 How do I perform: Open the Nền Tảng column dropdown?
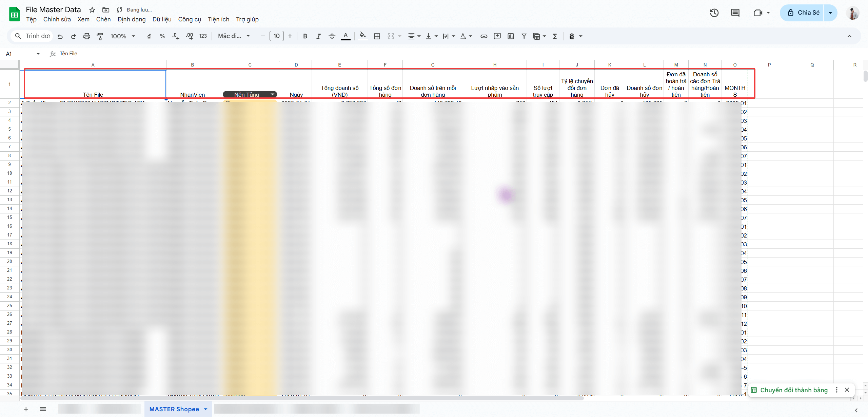272,94
